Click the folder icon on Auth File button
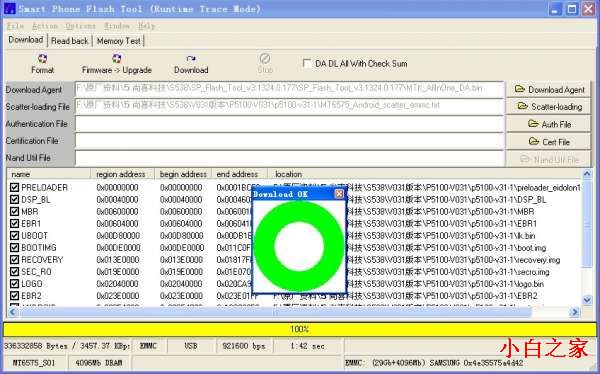 tap(533, 124)
